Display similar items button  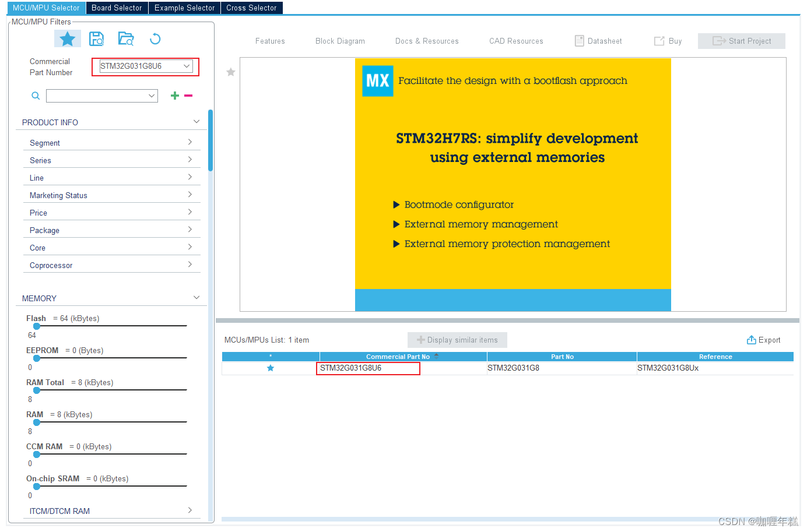click(x=457, y=340)
